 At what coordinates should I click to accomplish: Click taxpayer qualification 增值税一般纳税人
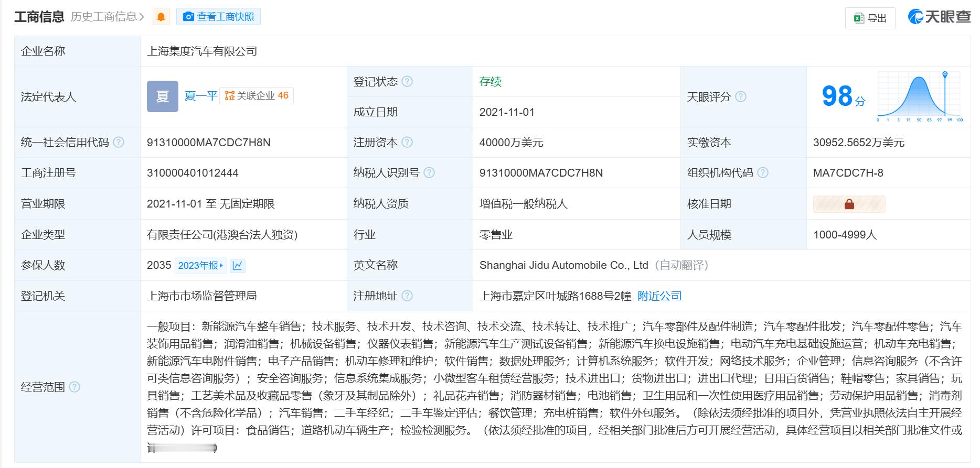click(x=524, y=204)
